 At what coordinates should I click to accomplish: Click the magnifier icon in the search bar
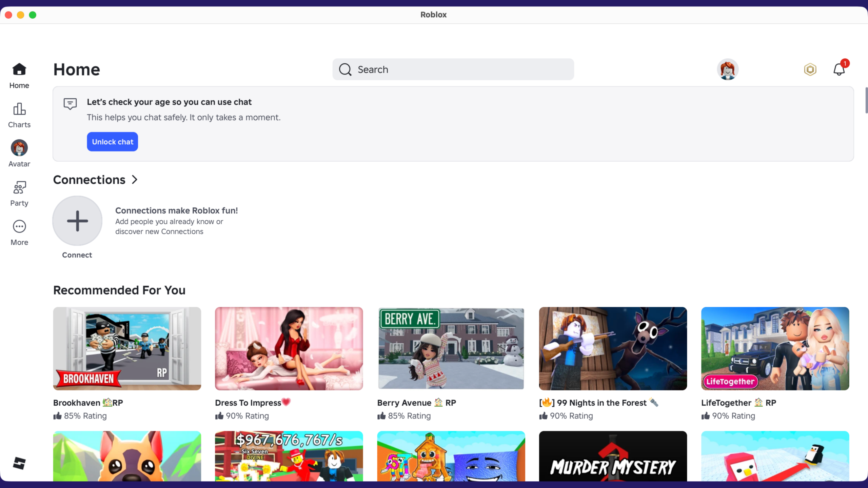pos(344,69)
